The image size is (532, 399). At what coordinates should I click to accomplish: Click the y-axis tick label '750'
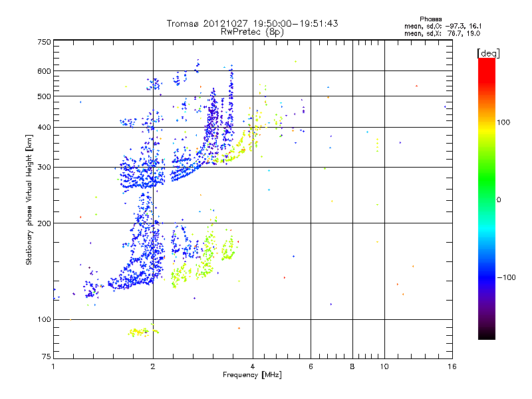tap(44, 42)
